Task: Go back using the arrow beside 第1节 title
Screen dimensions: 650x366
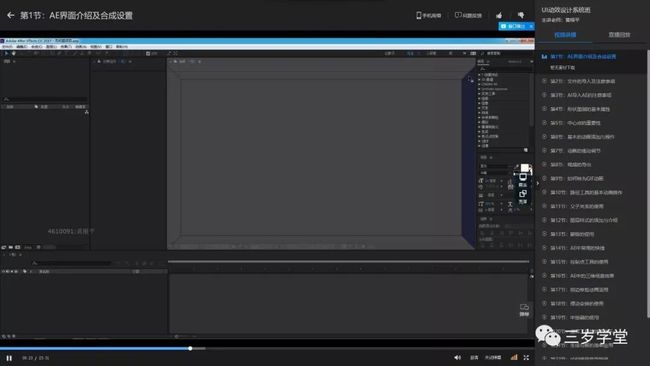Action: tap(10, 15)
